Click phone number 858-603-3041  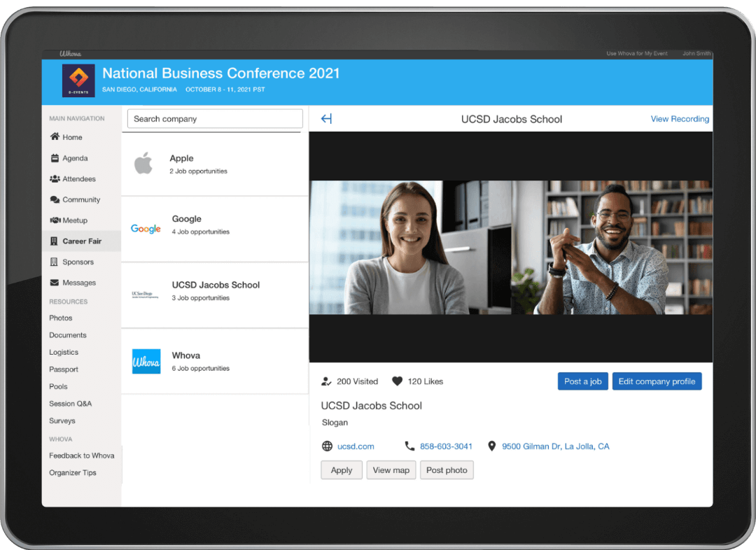click(x=446, y=446)
